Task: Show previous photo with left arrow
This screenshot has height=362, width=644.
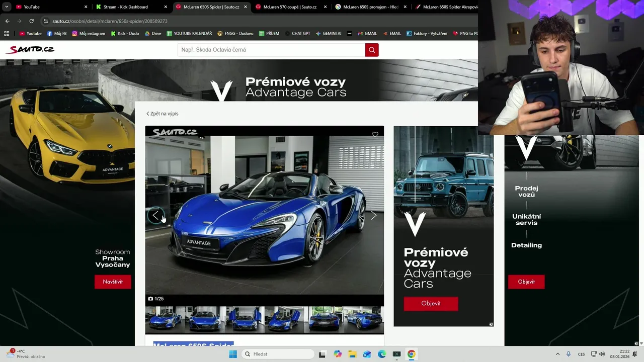Action: click(x=155, y=215)
